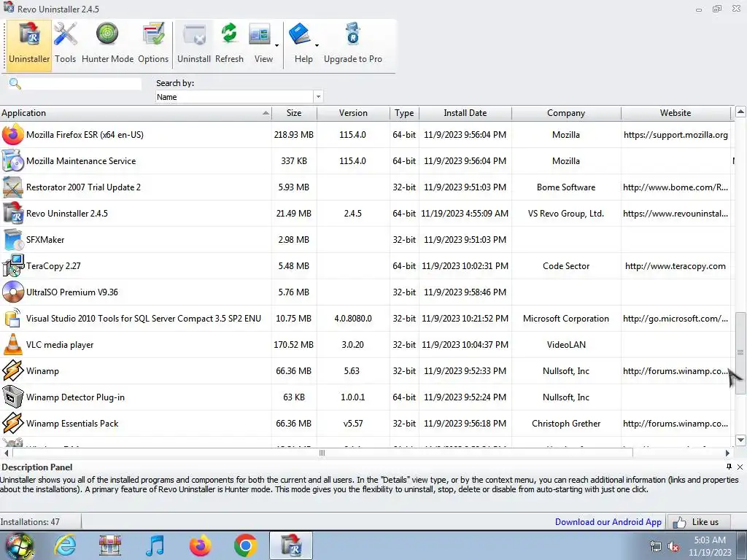Image resolution: width=747 pixels, height=560 pixels.
Task: Sort by the Version column header
Action: 353,113
